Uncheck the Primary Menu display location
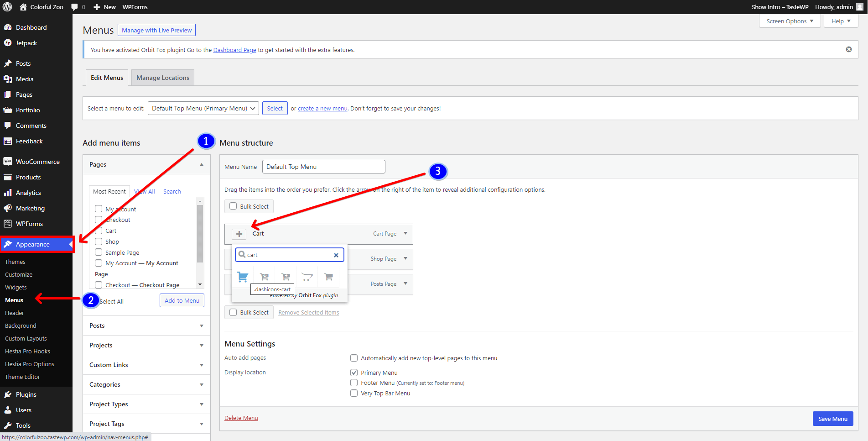The width and height of the screenshot is (868, 441). (354, 373)
